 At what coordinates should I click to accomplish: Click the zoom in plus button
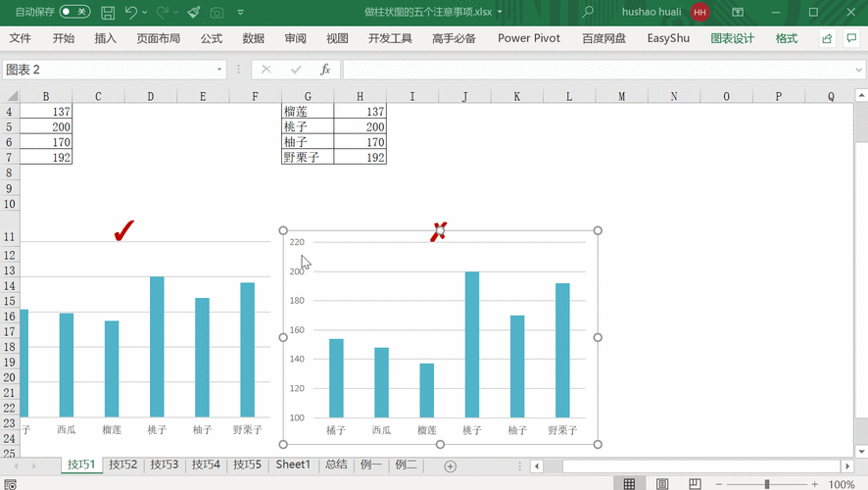[x=815, y=484]
